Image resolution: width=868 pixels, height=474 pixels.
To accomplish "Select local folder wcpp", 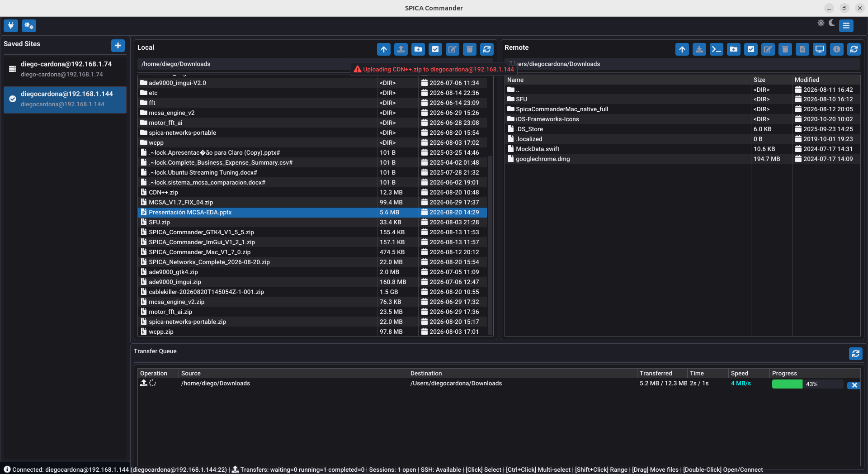I will [x=312, y=142].
